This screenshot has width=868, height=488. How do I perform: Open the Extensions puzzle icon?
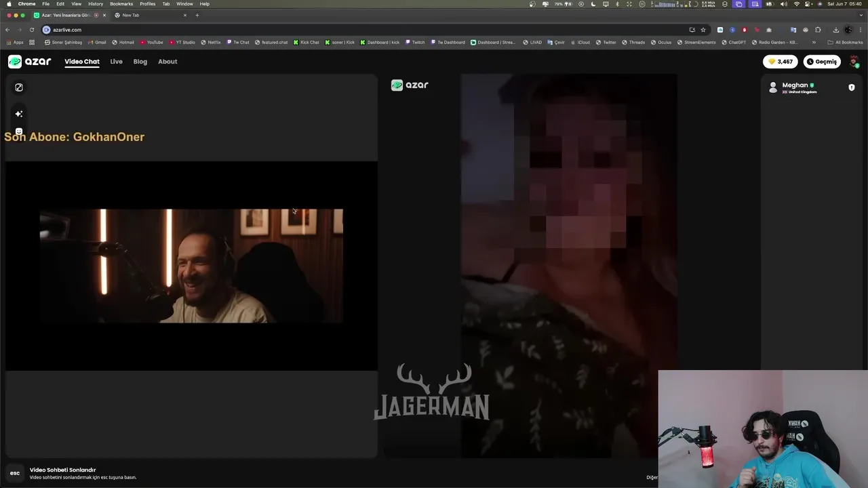pos(818,30)
